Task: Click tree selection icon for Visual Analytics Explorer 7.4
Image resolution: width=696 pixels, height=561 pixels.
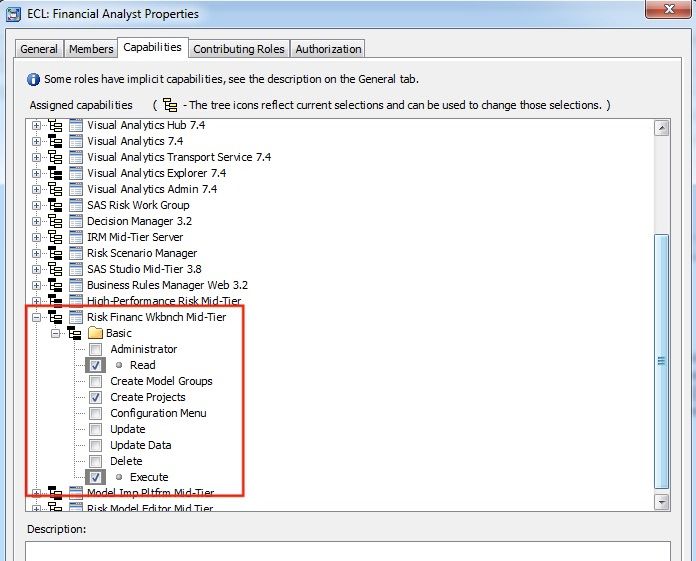Action: 55,174
